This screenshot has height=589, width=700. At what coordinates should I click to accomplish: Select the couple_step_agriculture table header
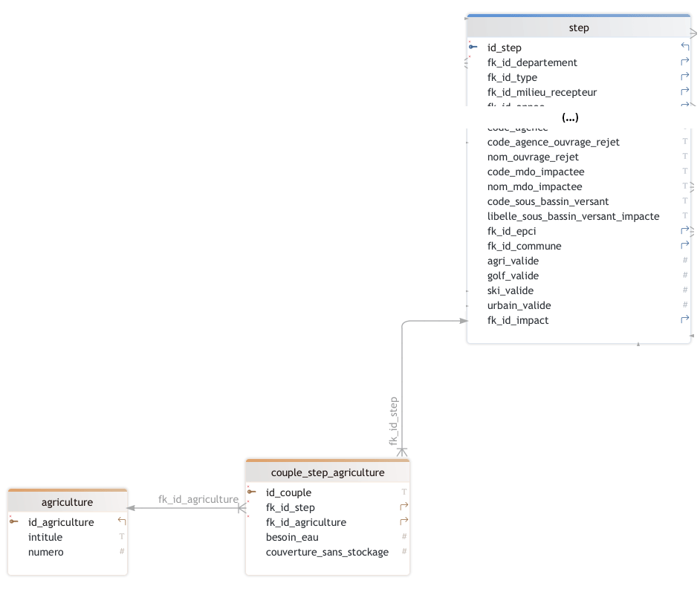coord(328,472)
